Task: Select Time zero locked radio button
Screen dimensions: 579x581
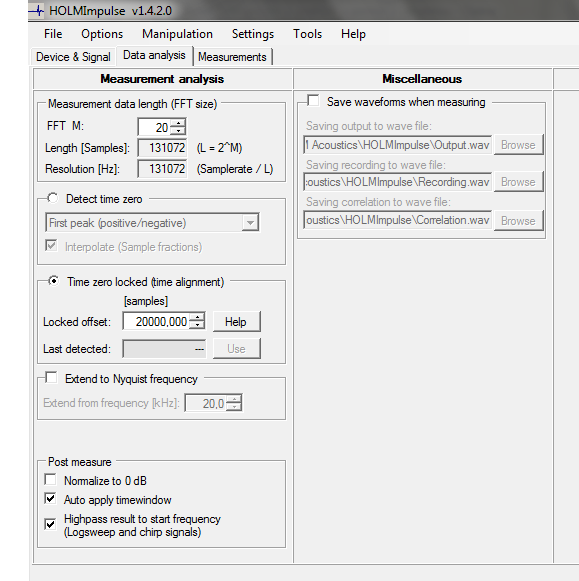Action: (x=53, y=281)
